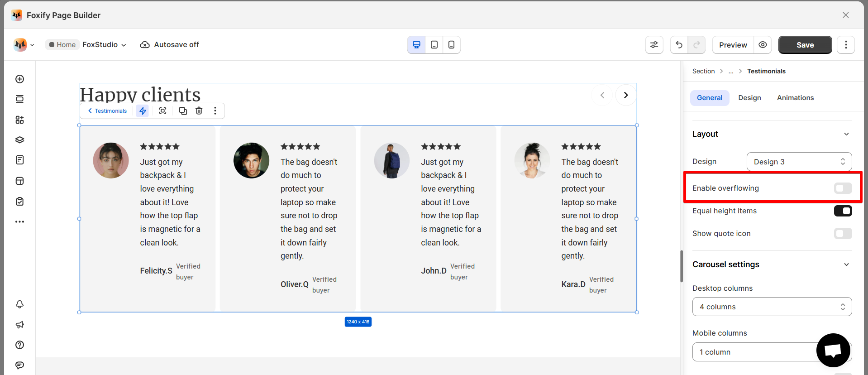Open the Design 3 dropdown
This screenshot has width=868, height=375.
(799, 162)
